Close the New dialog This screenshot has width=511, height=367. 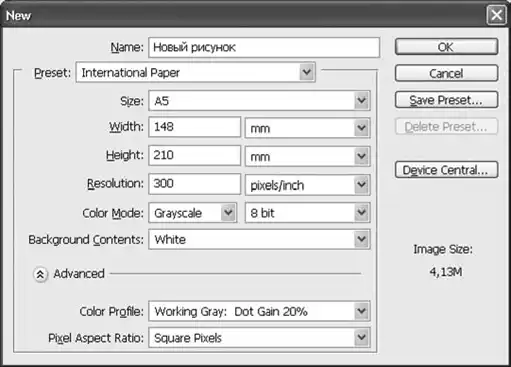pos(496,15)
